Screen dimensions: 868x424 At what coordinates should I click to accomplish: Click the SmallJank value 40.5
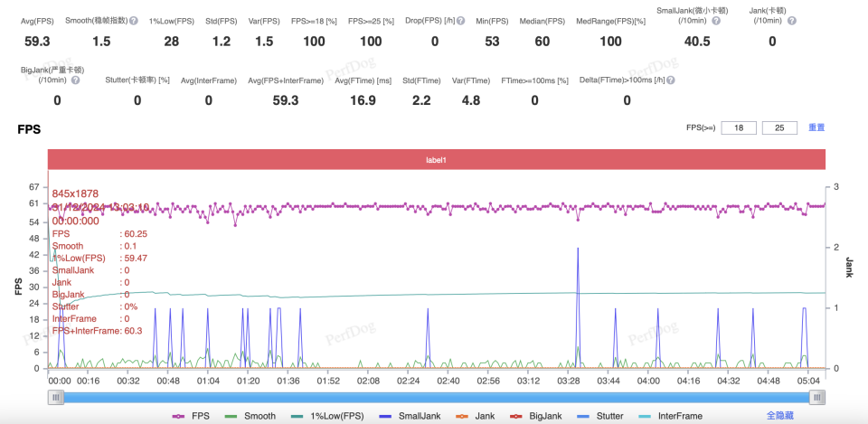[697, 42]
